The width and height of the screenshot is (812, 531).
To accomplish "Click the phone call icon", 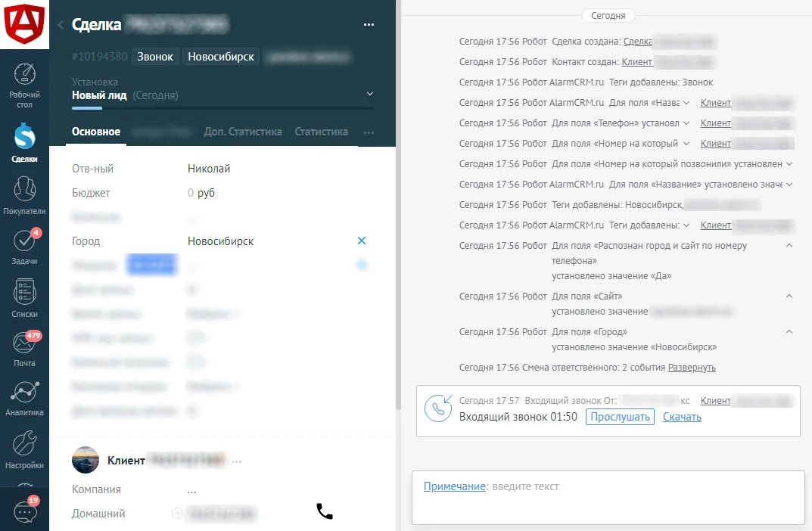I will (x=324, y=512).
